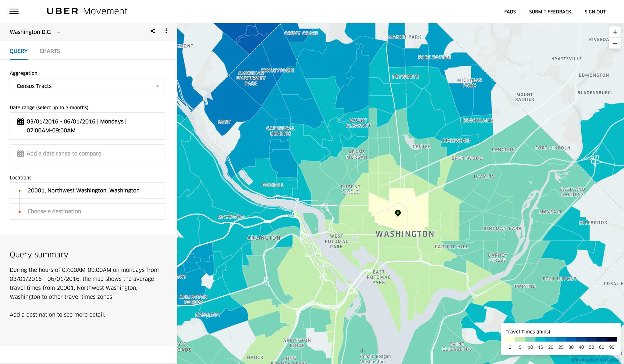Zoom in the map with plus button
The width and height of the screenshot is (624, 364).
(x=615, y=32)
